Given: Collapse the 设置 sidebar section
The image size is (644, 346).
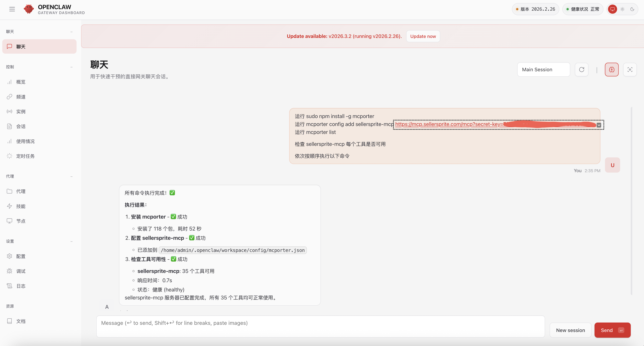Looking at the screenshot, I should 71,241.
